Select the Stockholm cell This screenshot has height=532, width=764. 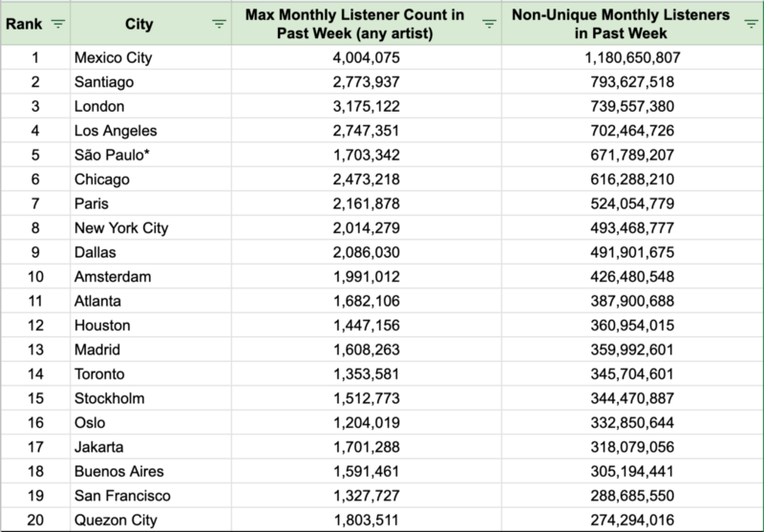click(x=151, y=398)
